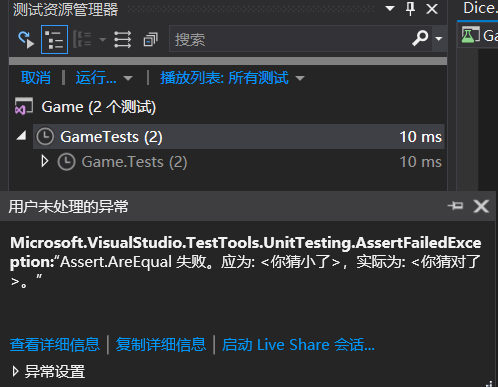Pin the 测试资源管理器 panel
The height and width of the screenshot is (387, 498).
[410, 8]
